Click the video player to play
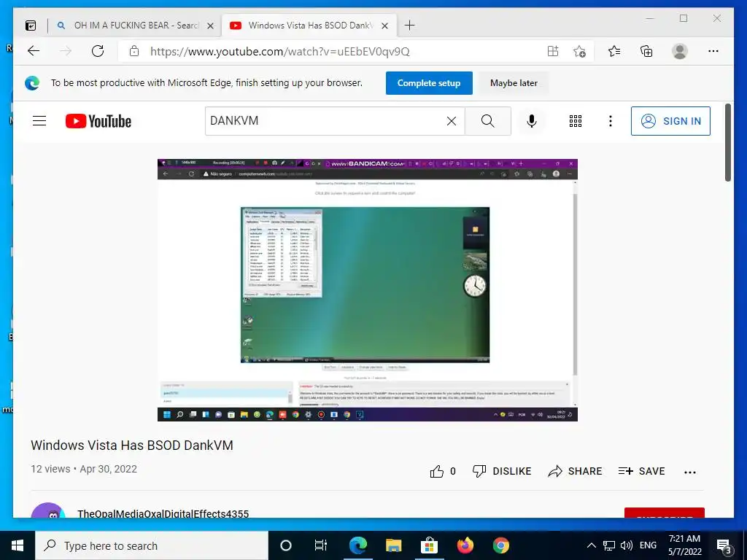 pyautogui.click(x=368, y=290)
